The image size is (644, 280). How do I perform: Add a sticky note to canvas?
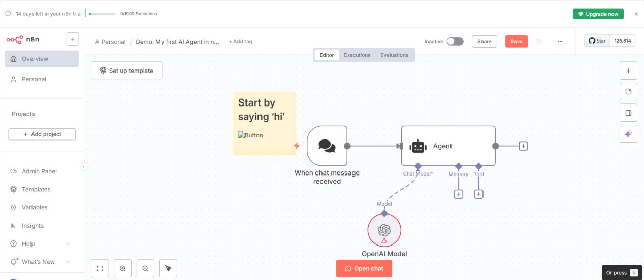[x=628, y=92]
